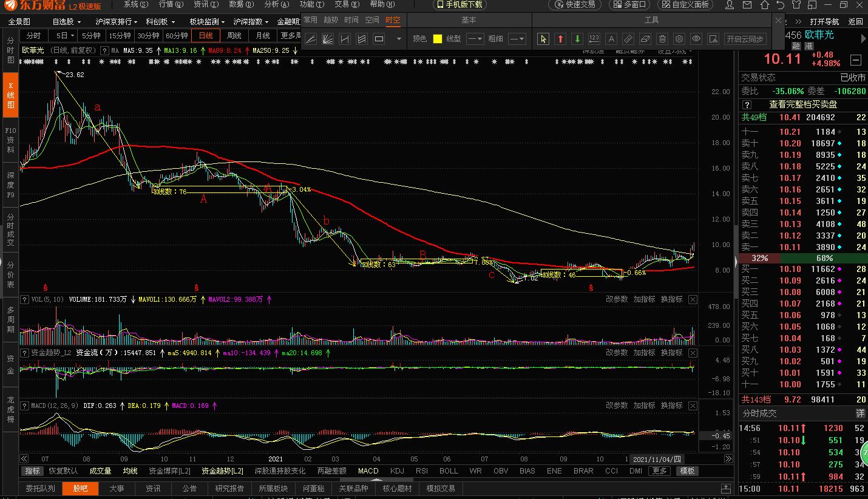Place a green down-arrow marker
This screenshot has height=499, width=868.
(x=577, y=39)
